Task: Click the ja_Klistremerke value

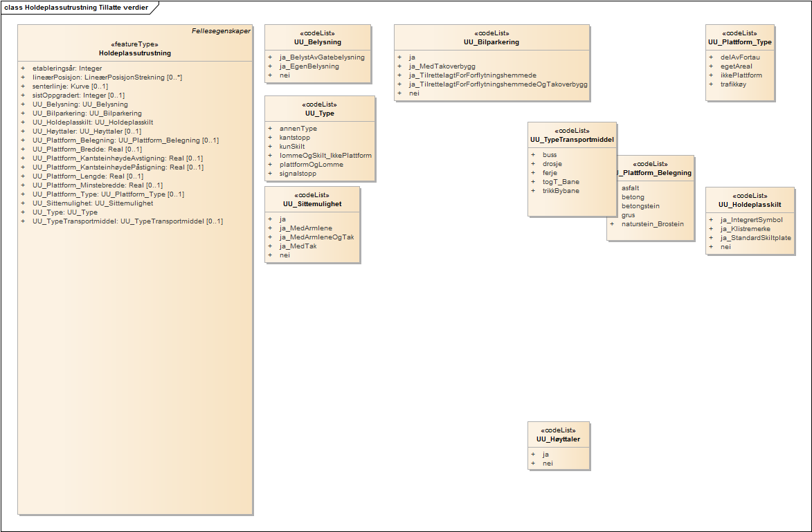Action: [x=745, y=229]
